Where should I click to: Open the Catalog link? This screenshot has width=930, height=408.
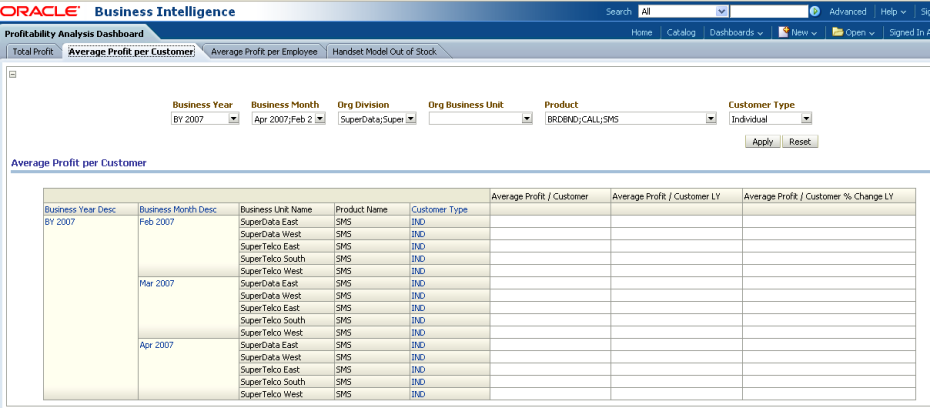681,33
